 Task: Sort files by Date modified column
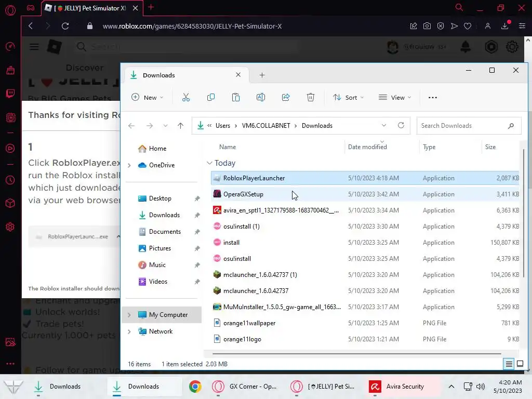point(367,147)
